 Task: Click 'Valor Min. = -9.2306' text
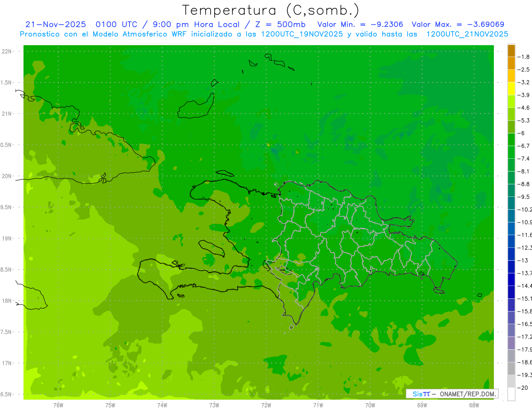[x=360, y=24]
